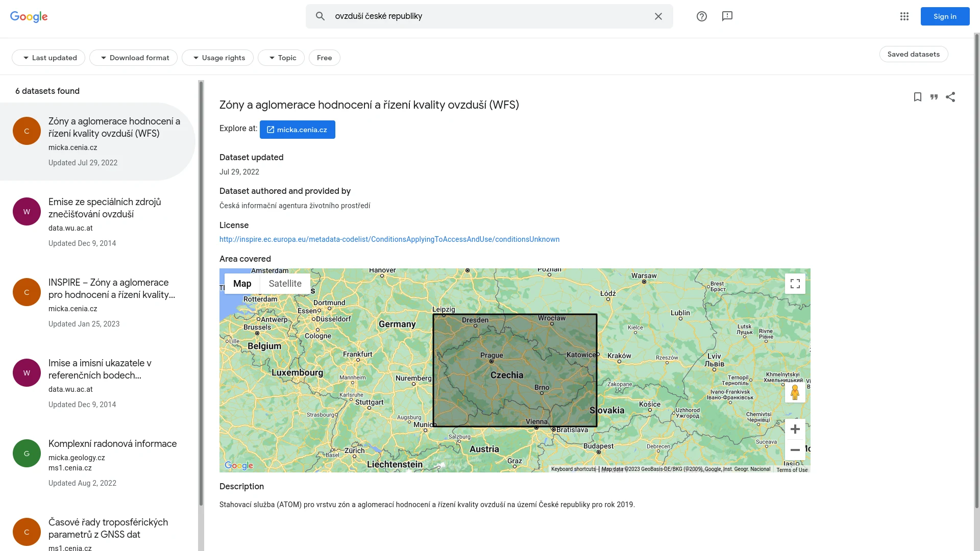The width and height of the screenshot is (980, 551).
Task: Click the 'Updated Jan 25, 2023' text
Action: (x=84, y=324)
